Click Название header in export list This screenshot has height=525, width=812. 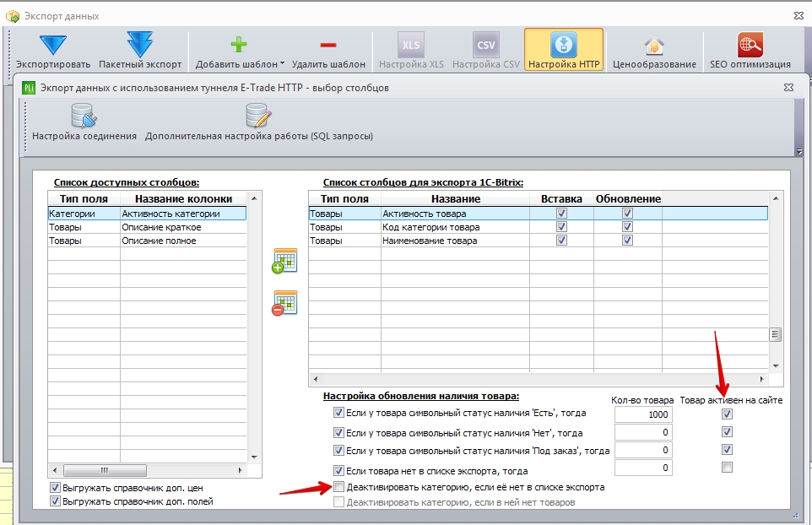pyautogui.click(x=455, y=199)
